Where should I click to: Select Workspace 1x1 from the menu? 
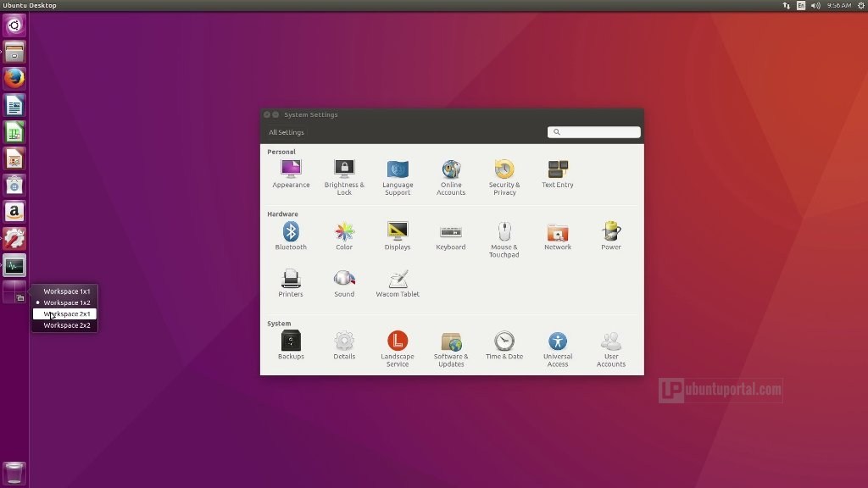[64, 291]
